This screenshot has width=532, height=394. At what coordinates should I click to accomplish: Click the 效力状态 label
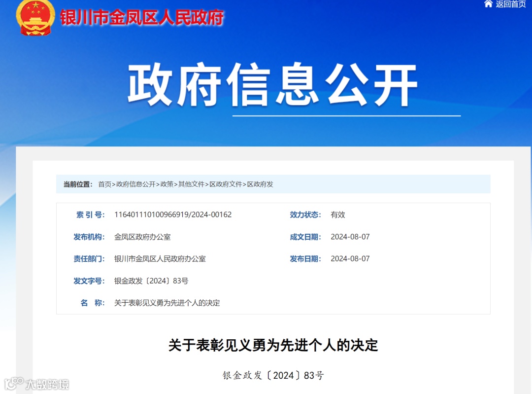click(305, 215)
